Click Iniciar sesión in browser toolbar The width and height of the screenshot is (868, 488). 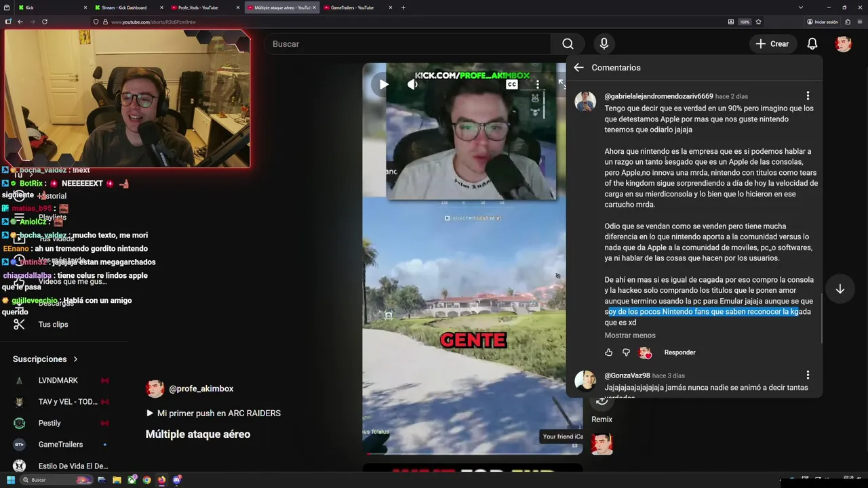coord(823,22)
